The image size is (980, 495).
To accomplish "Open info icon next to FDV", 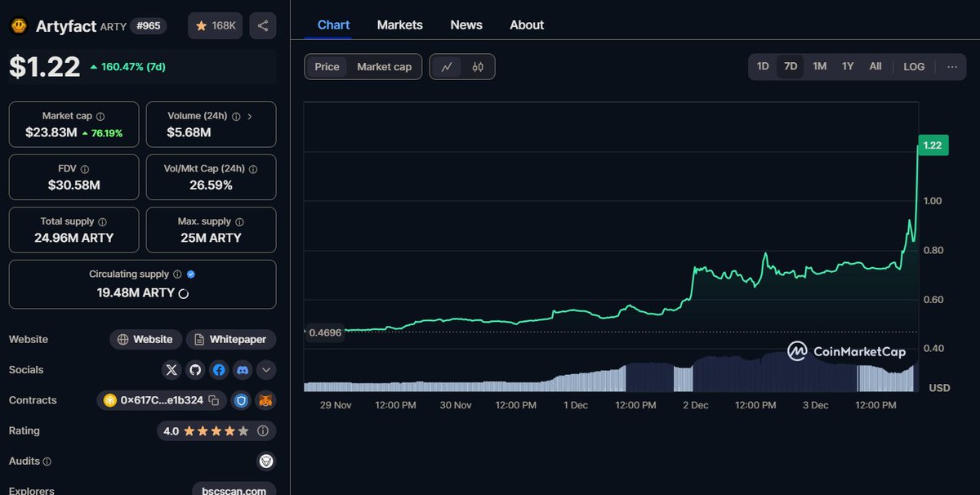I will pos(85,169).
